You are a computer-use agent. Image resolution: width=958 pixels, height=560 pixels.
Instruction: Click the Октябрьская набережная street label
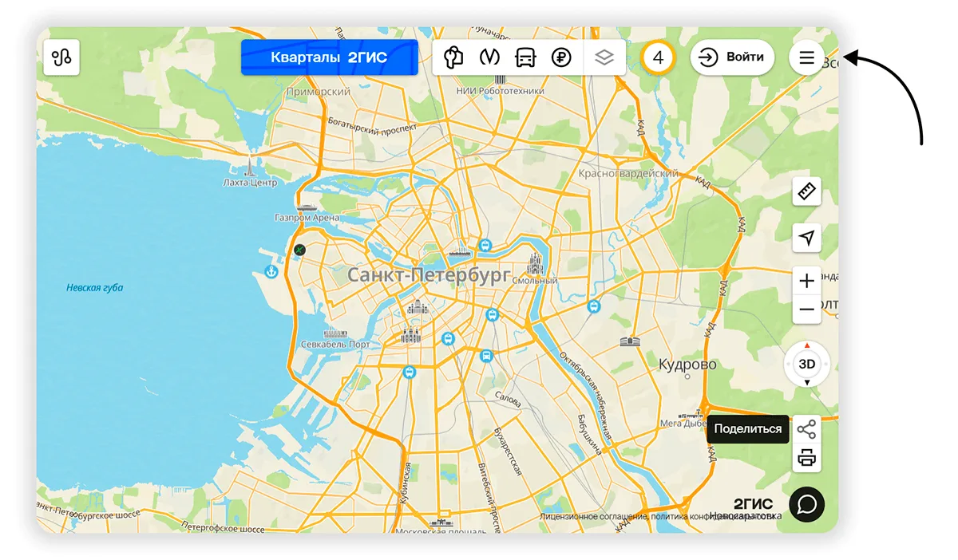tap(584, 396)
